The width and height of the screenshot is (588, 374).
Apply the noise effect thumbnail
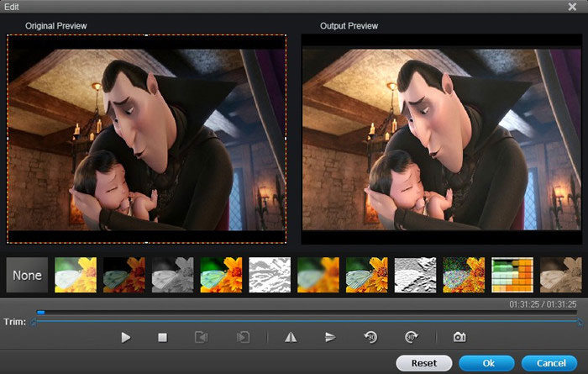click(464, 275)
